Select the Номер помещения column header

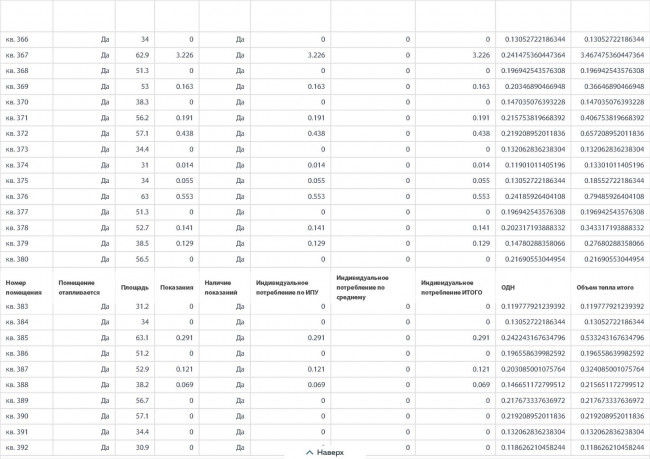(24, 287)
